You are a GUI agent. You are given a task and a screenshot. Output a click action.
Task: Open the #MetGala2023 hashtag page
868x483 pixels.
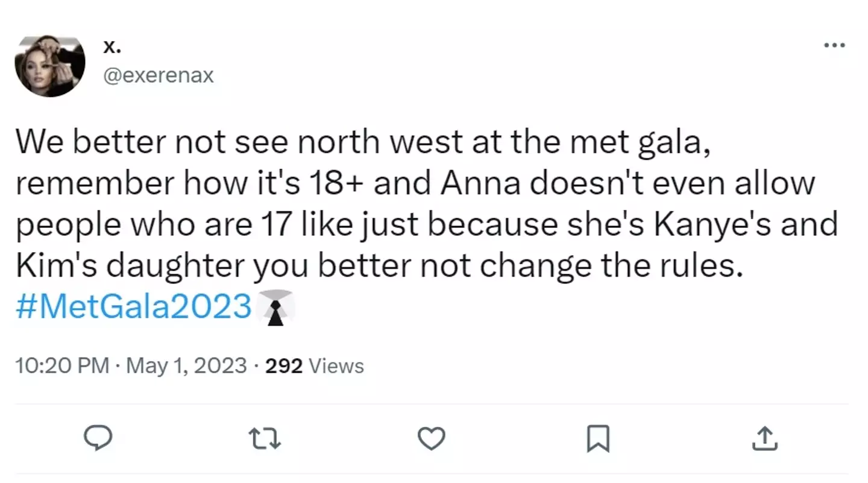point(133,306)
